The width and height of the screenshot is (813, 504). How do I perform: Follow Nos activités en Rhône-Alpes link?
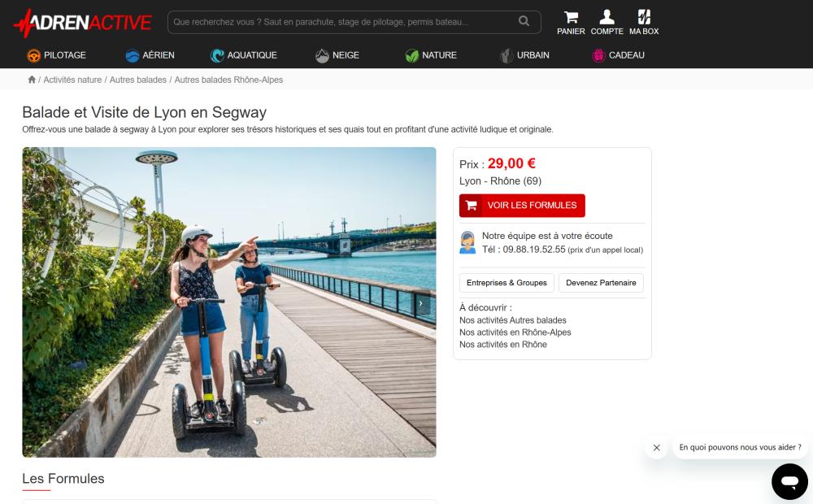pyautogui.click(x=515, y=332)
